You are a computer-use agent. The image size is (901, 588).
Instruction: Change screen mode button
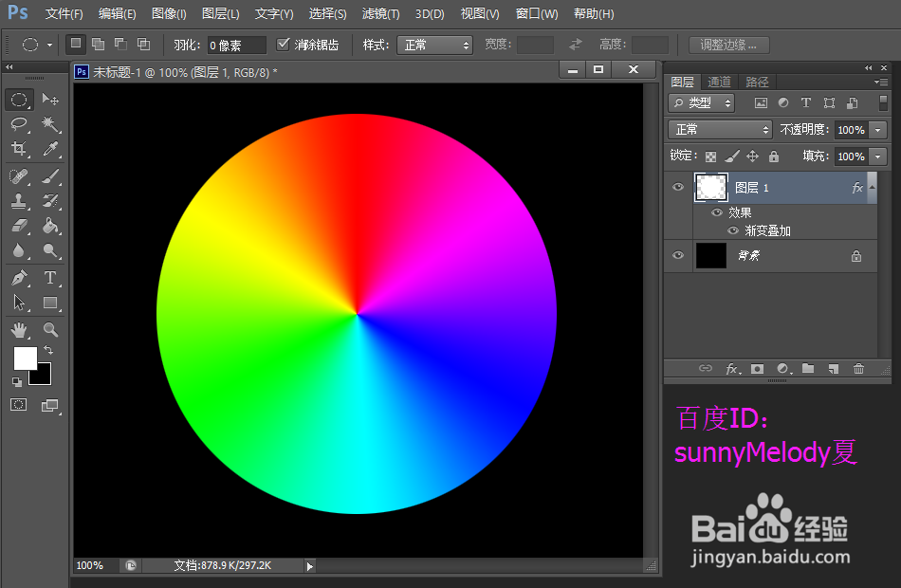[50, 405]
